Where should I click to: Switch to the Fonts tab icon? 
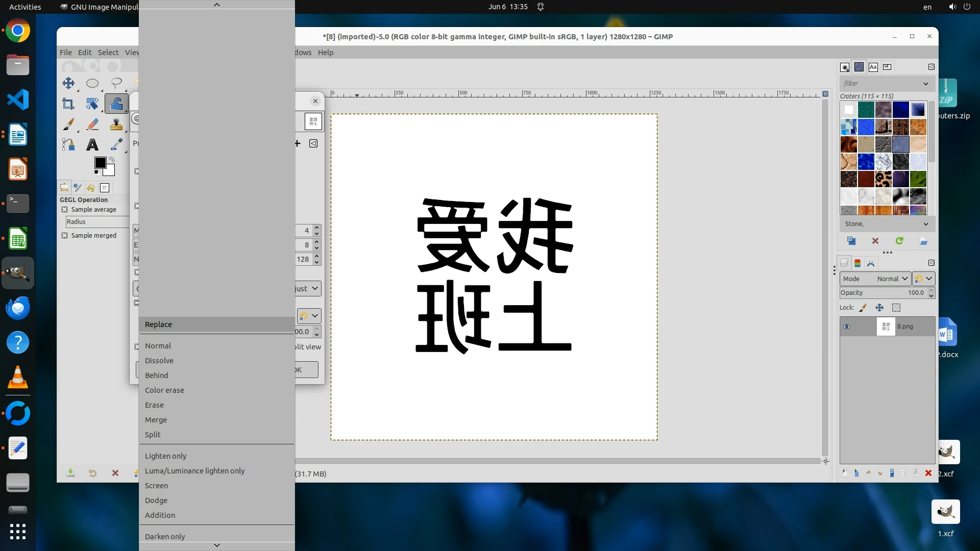[x=873, y=67]
